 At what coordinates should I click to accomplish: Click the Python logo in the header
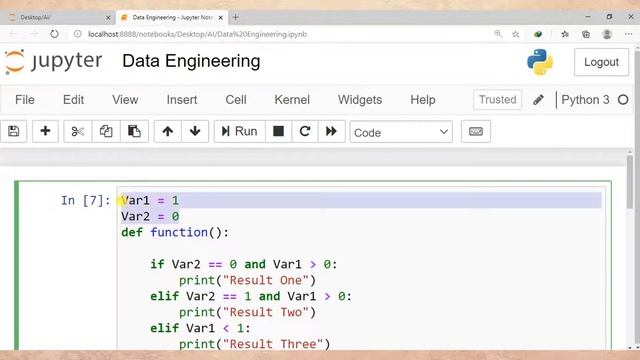point(540,62)
